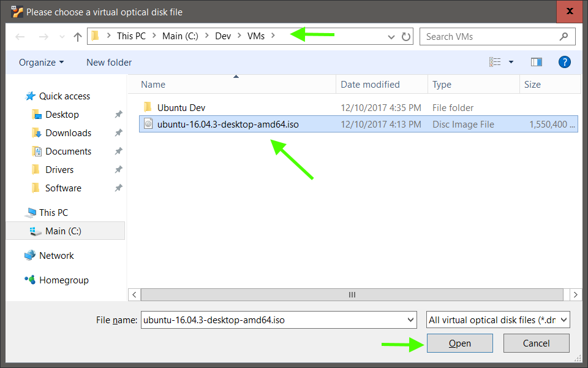Click the 12/10/2017 4:35 PM date cell

[x=380, y=108]
